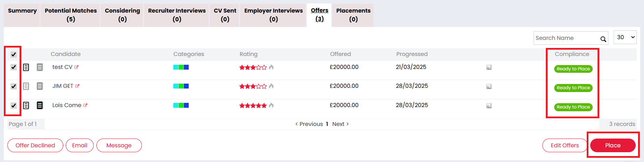The image size is (644, 162).
Task: Click category color swatches for JIM GET
Action: 181,86
